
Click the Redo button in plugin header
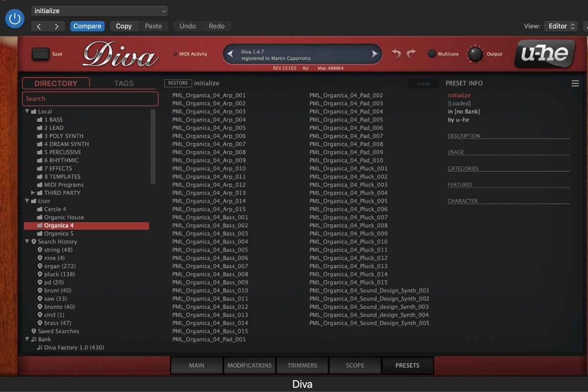[217, 26]
